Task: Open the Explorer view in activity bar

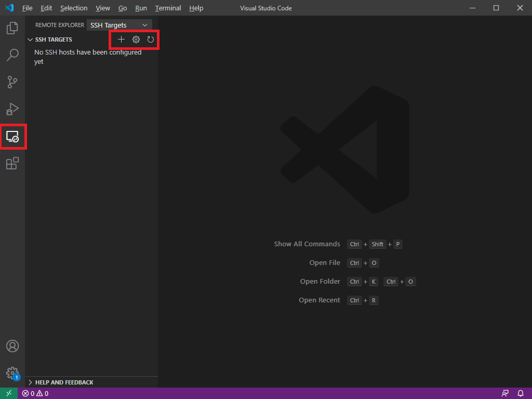Action: pos(12,28)
